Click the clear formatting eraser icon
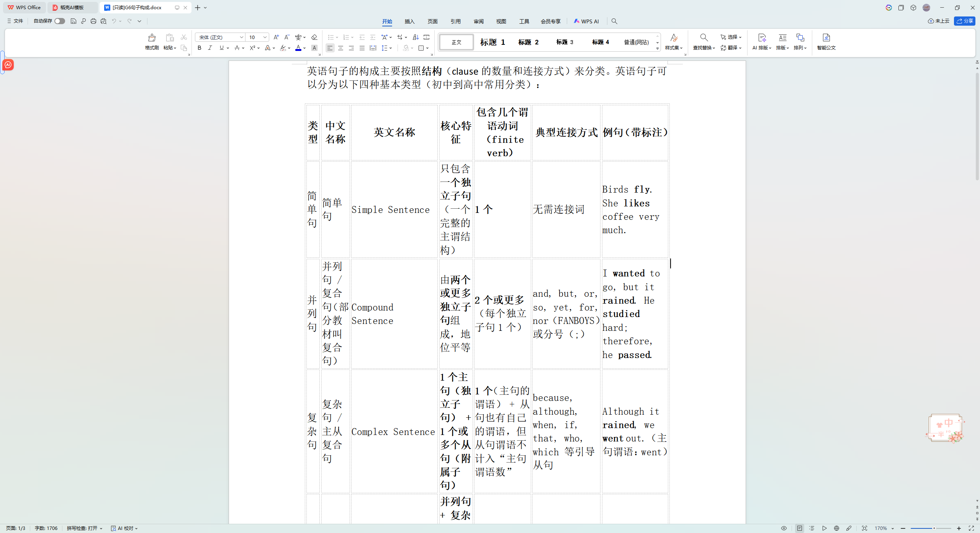This screenshot has height=533, width=980. 314,37
